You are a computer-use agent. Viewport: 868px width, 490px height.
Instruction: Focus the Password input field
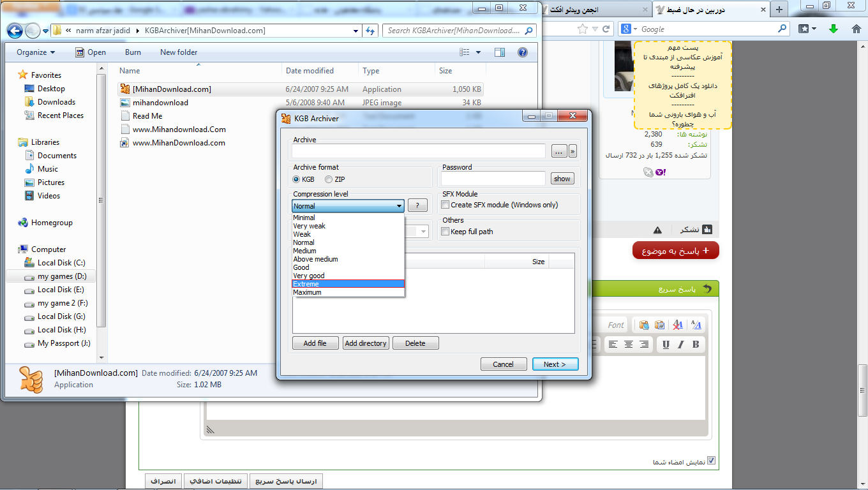(493, 179)
